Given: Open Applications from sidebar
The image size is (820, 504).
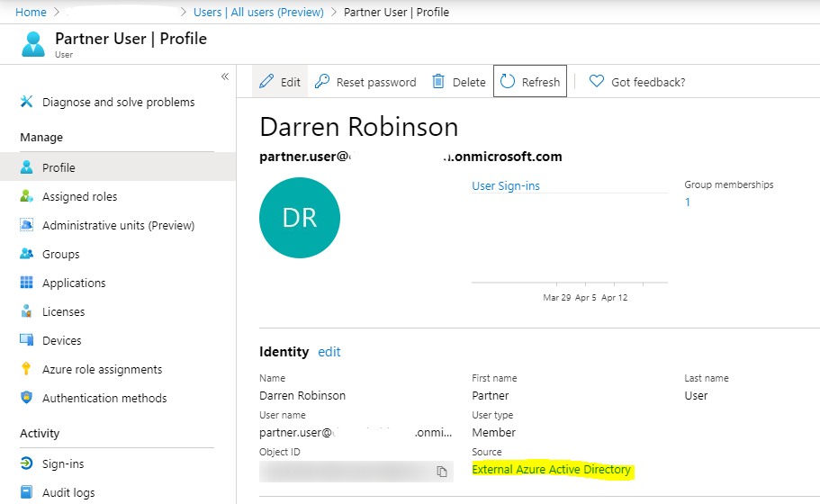Looking at the screenshot, I should (74, 283).
